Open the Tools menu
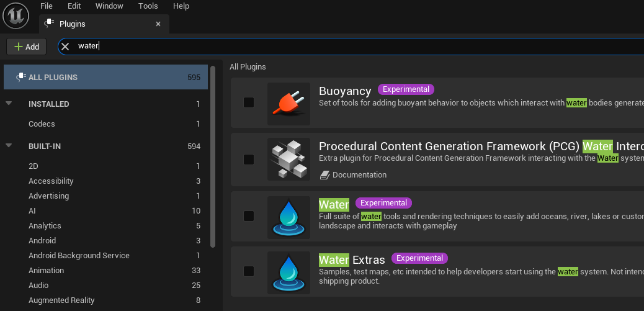The image size is (644, 311). (148, 6)
